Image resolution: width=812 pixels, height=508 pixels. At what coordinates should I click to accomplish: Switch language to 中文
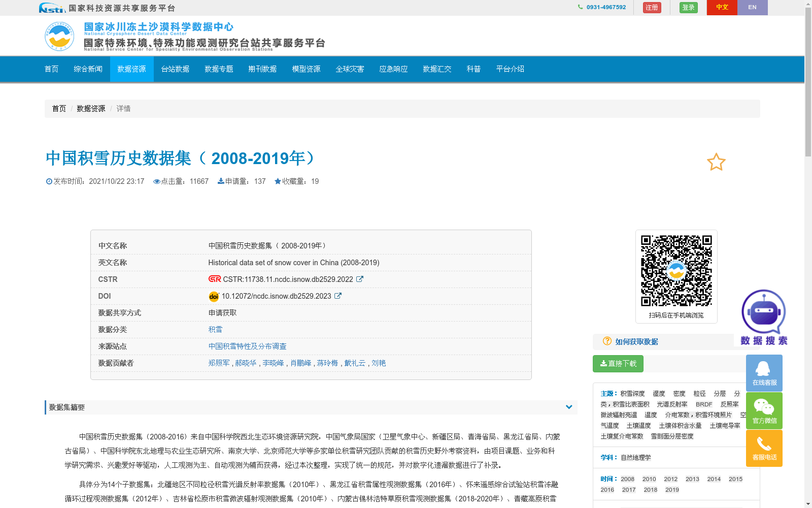pos(722,8)
